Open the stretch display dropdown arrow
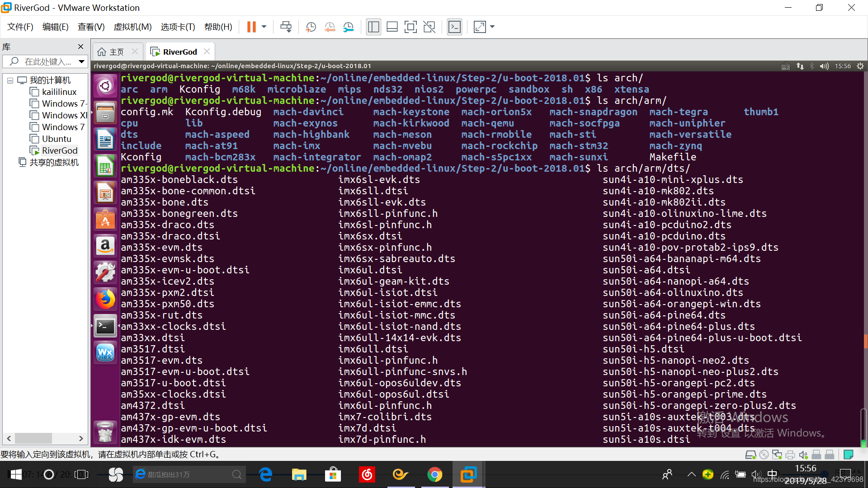 pos(492,27)
